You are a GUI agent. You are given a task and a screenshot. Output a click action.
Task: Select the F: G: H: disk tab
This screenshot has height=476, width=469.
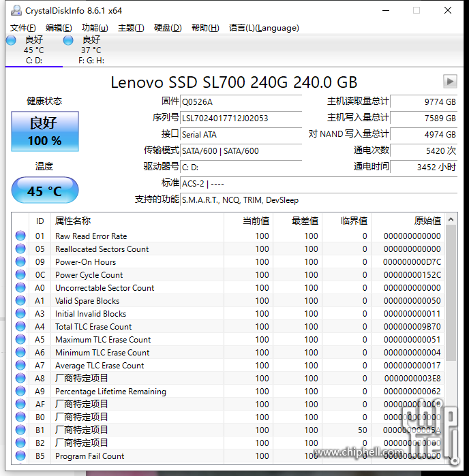click(91, 50)
